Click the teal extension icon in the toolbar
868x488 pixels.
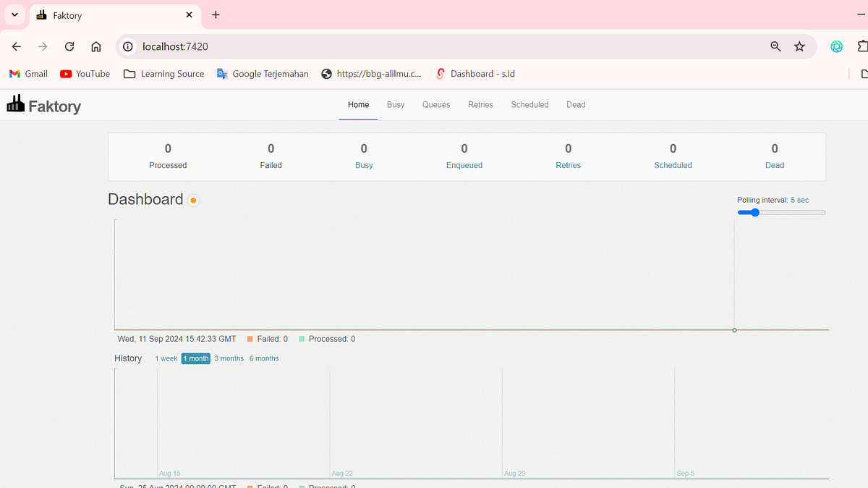(x=836, y=46)
